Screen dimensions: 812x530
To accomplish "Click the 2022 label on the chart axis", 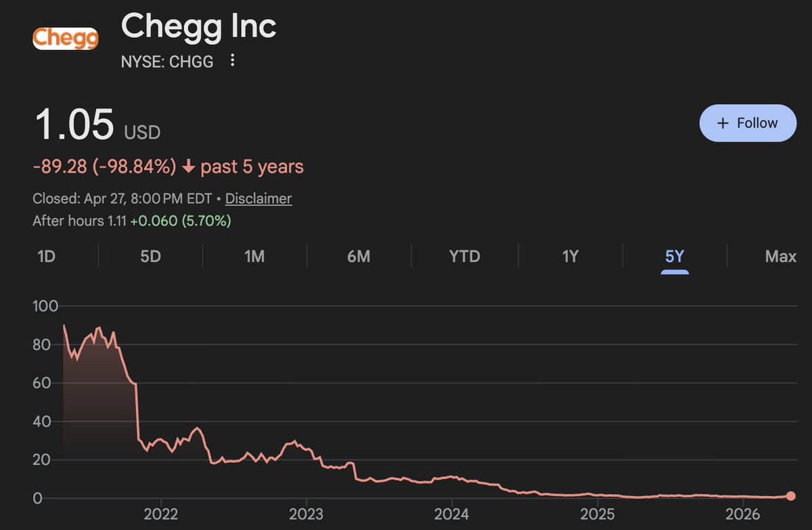I will click(161, 512).
